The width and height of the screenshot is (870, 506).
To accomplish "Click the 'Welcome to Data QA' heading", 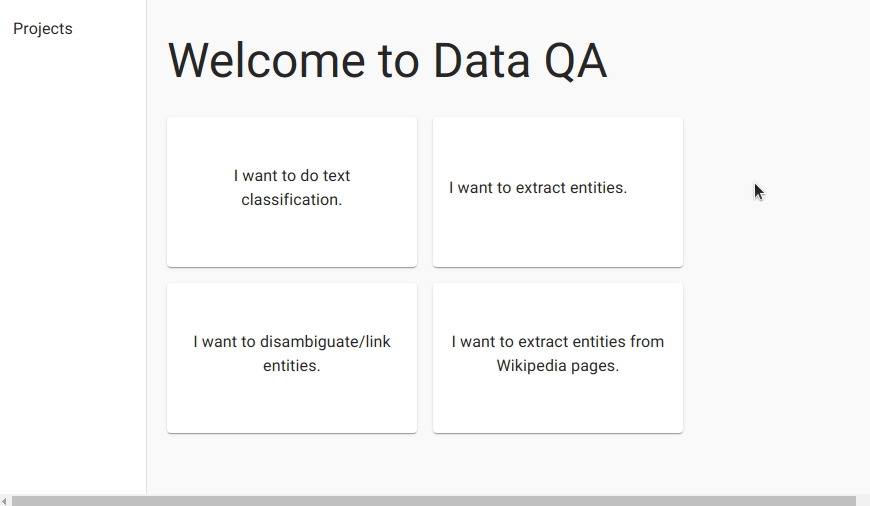I will (x=387, y=60).
